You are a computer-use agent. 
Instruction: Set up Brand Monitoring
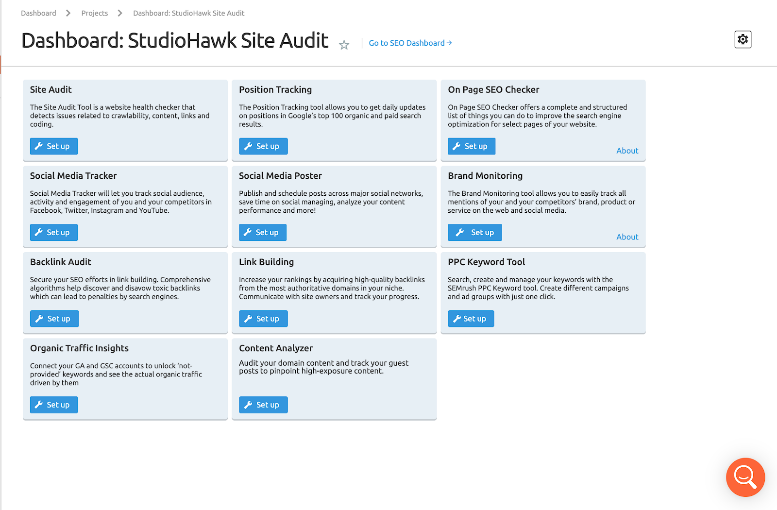[475, 232]
